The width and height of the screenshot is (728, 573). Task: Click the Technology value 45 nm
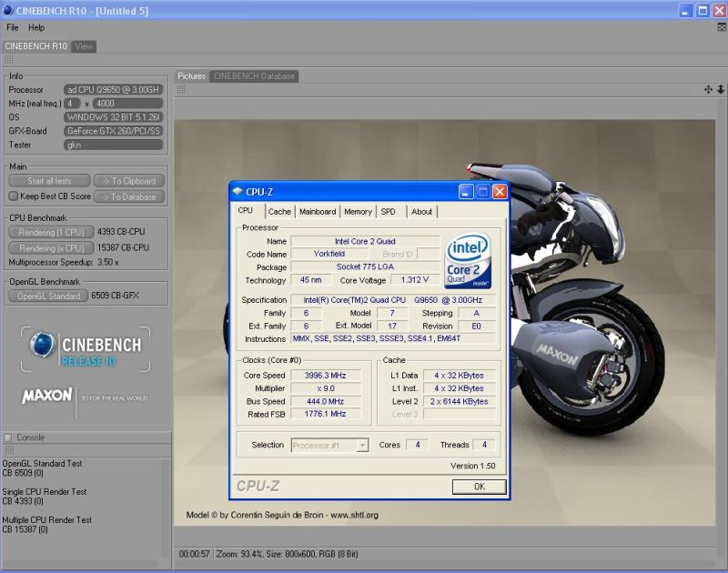click(x=310, y=280)
